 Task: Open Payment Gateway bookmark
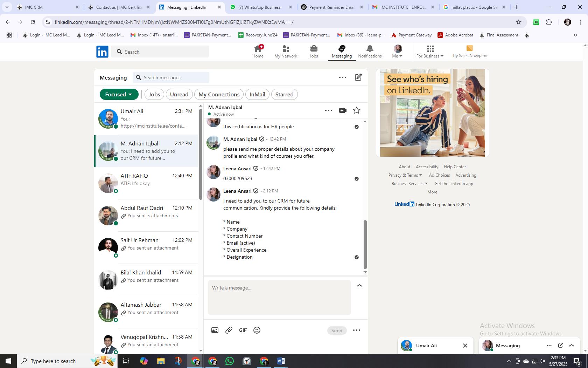point(411,35)
